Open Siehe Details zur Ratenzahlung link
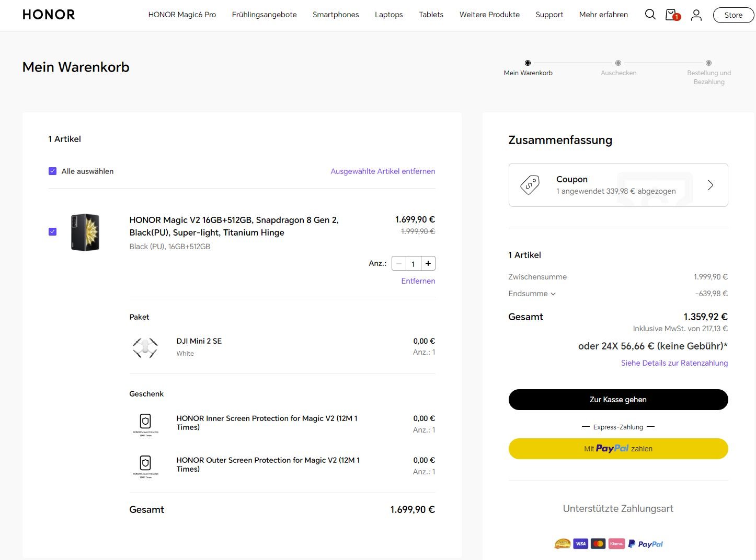756x560 pixels. pos(674,363)
